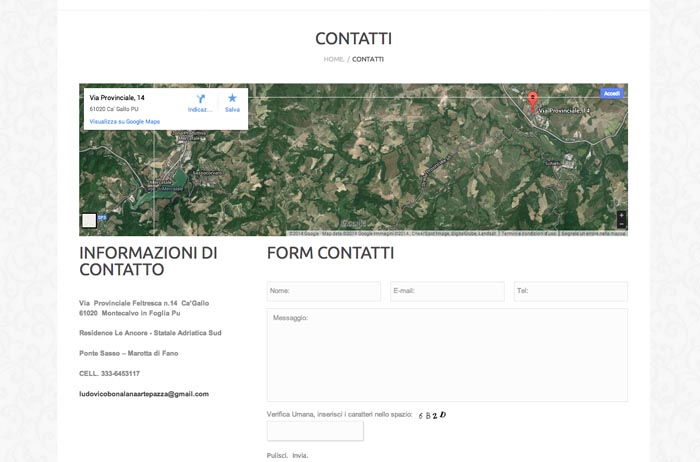Screen dimensions: 700x462
Task: Open directions via the Indicaz... icon
Action: 200,103
